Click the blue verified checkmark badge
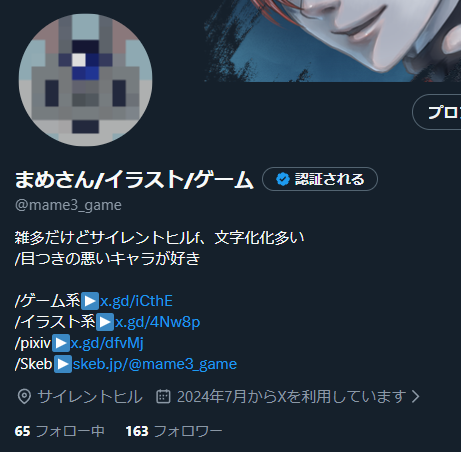Viewport: 461px width, 452px height. (x=283, y=179)
